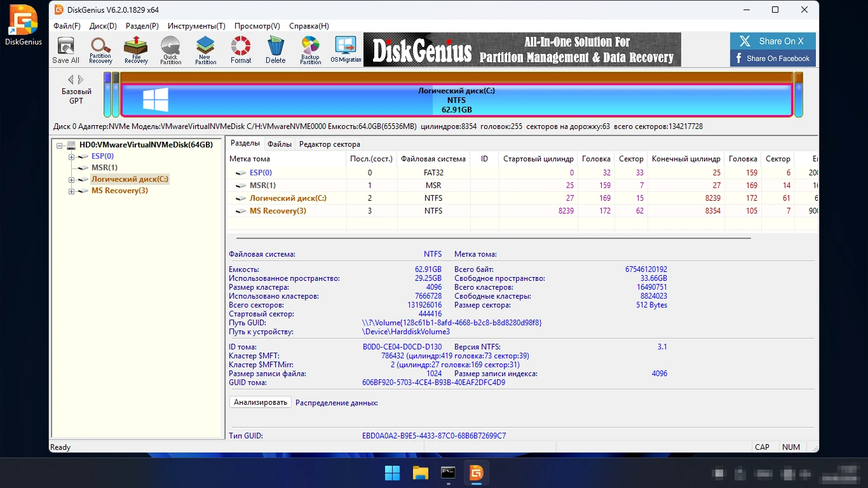Click the previous disk arrow
Screen dimensions: 868x488
71,79
